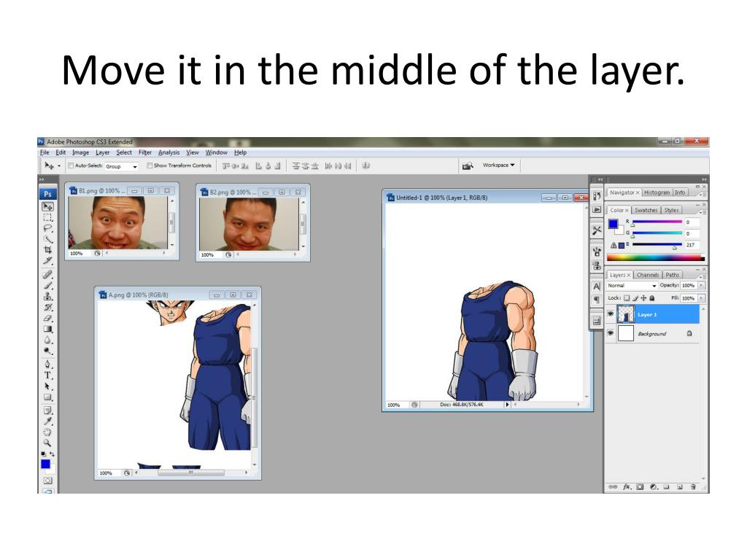Viewport: 747px width, 560px height.
Task: Select the Blur tool
Action: 47,340
